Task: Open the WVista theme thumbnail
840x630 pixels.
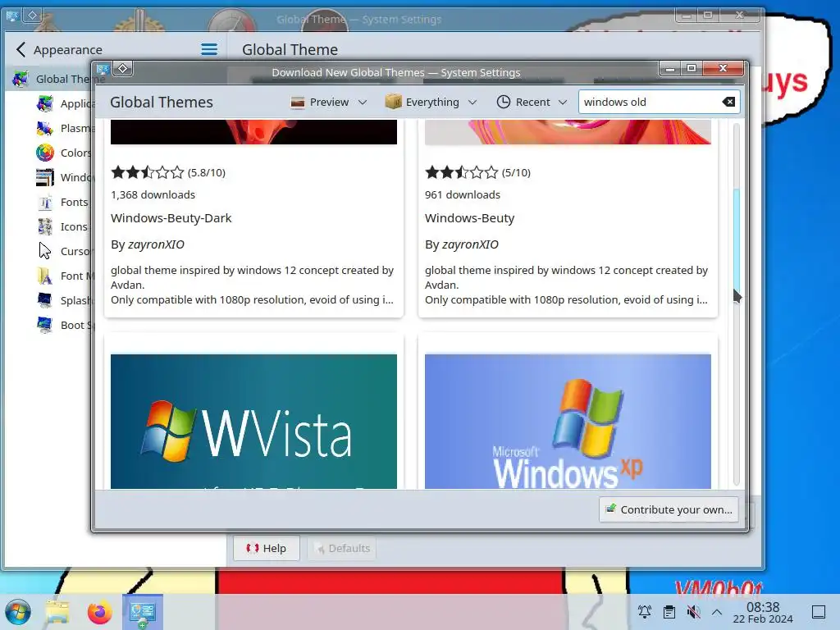Action: click(x=254, y=421)
